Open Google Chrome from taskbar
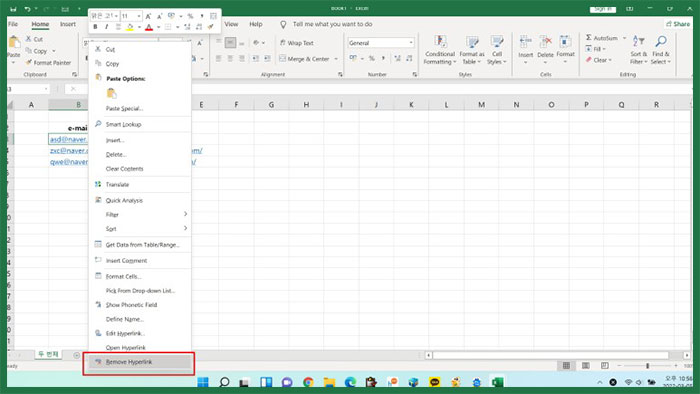Image resolution: width=700 pixels, height=394 pixels. click(308, 382)
